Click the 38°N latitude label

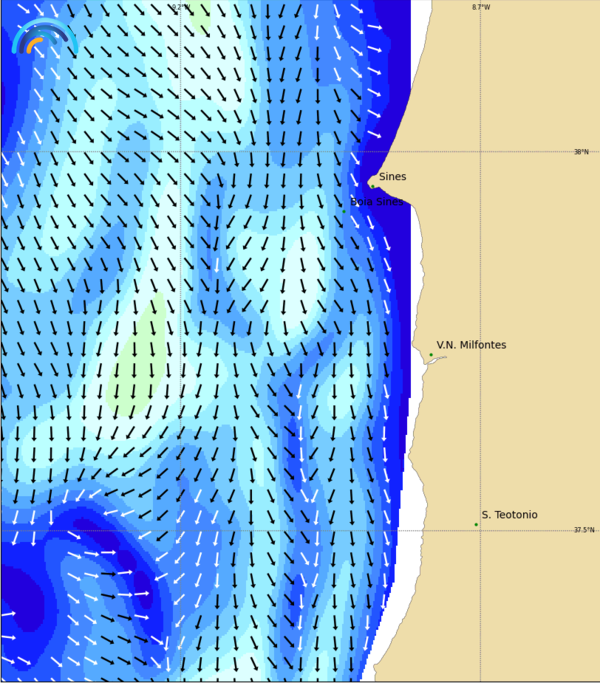pyautogui.click(x=581, y=152)
